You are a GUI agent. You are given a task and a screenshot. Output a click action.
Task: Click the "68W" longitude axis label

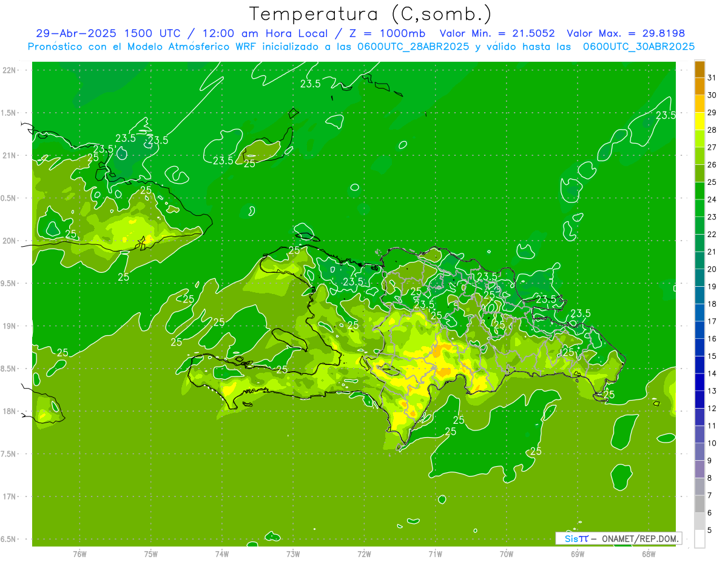coord(649,554)
